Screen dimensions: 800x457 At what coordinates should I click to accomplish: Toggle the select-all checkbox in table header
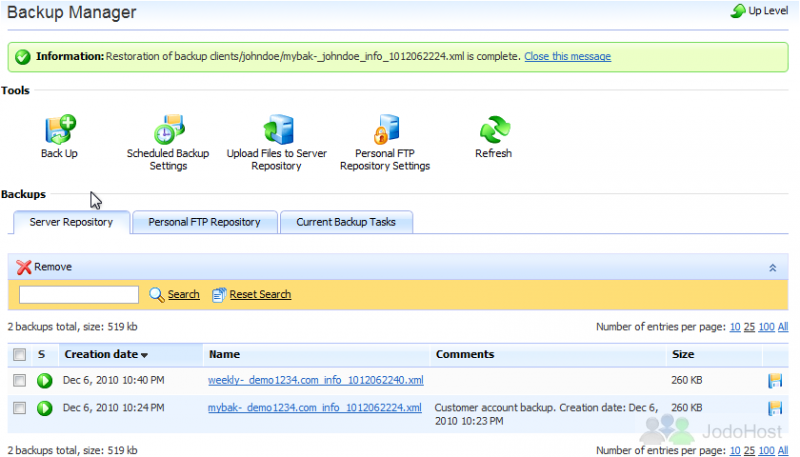(x=20, y=355)
